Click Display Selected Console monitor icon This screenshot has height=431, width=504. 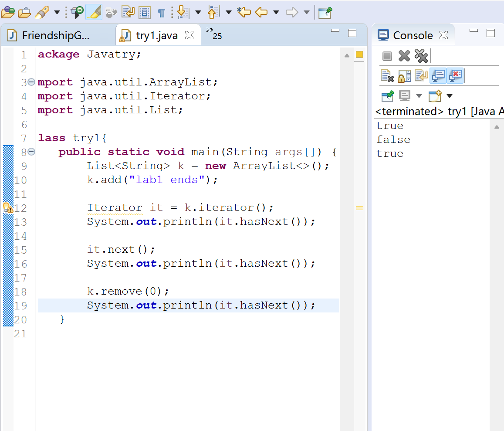[405, 95]
